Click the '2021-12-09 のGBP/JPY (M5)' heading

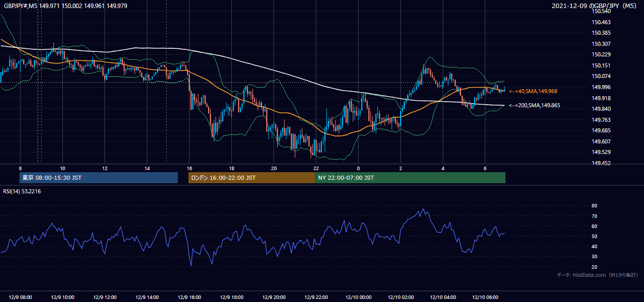[595, 6]
